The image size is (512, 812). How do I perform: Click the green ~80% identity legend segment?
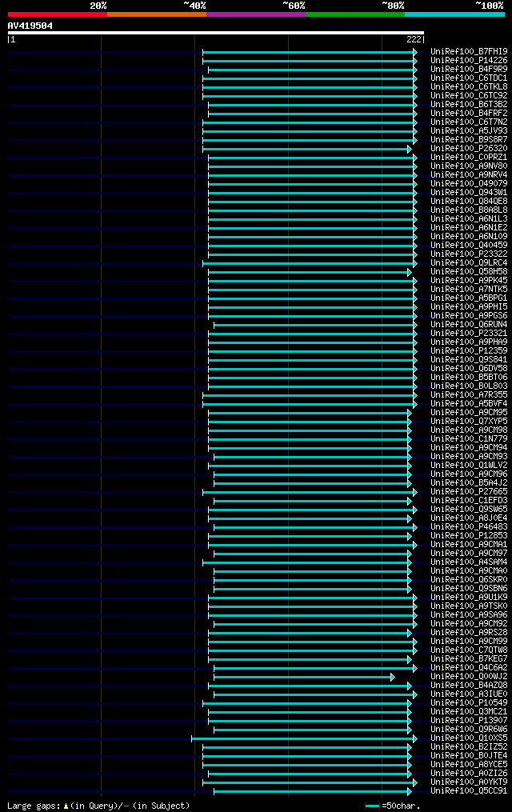[x=355, y=14]
